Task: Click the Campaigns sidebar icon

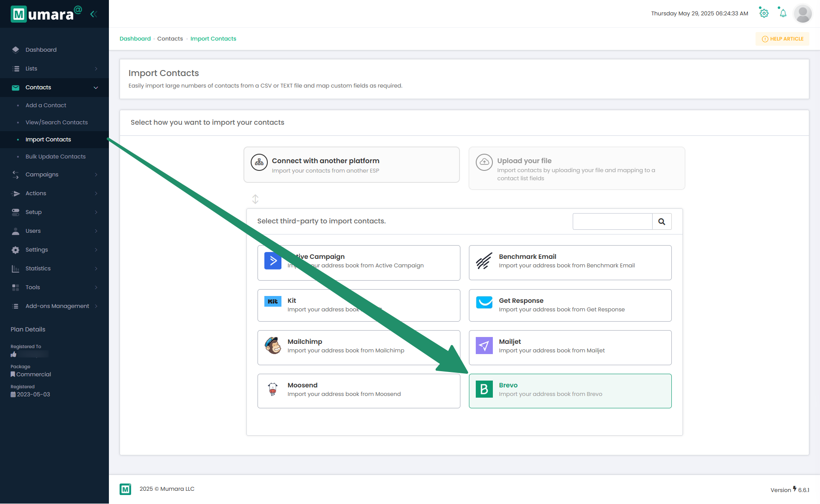Action: (16, 175)
